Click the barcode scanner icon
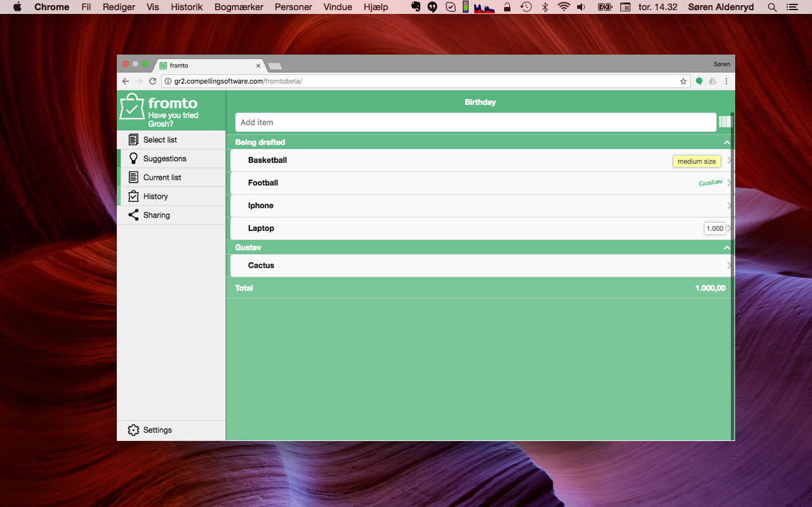The height and width of the screenshot is (507, 812). [x=726, y=122]
